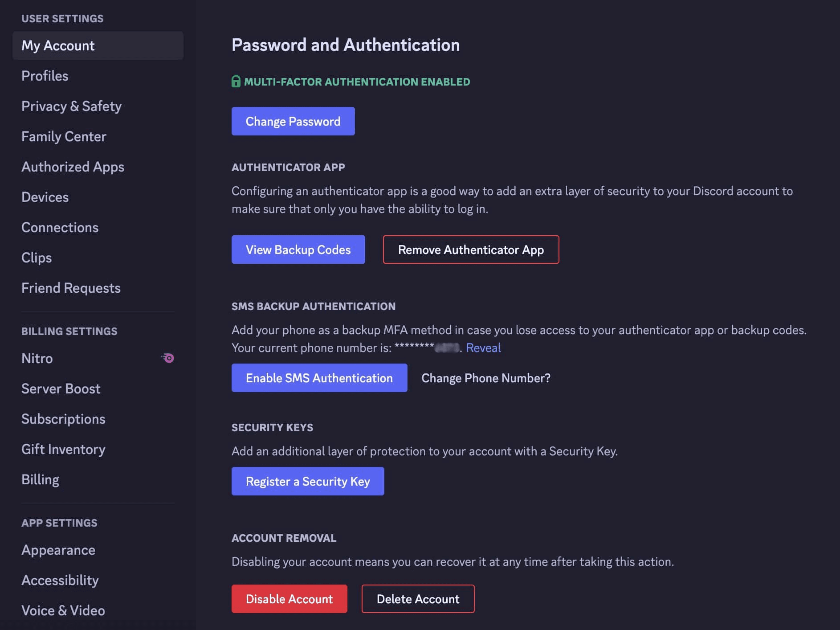
Task: Click the Security Keys section heading
Action: pyautogui.click(x=272, y=427)
